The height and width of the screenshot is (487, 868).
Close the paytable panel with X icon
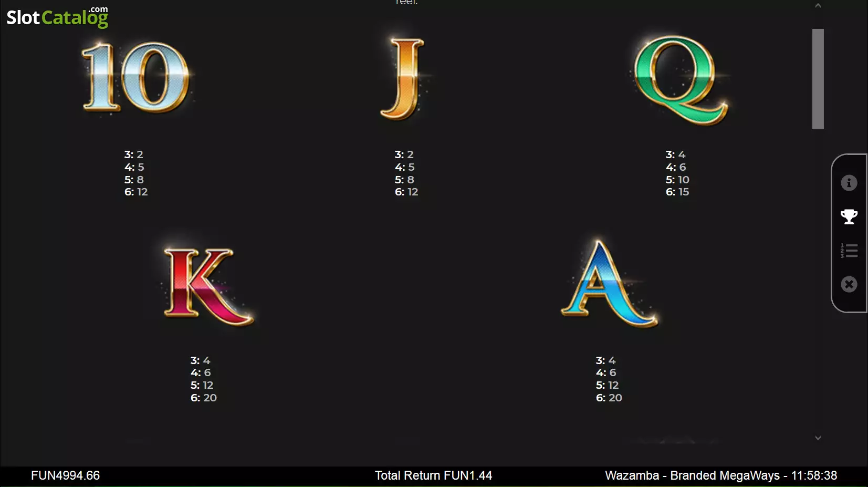(849, 284)
